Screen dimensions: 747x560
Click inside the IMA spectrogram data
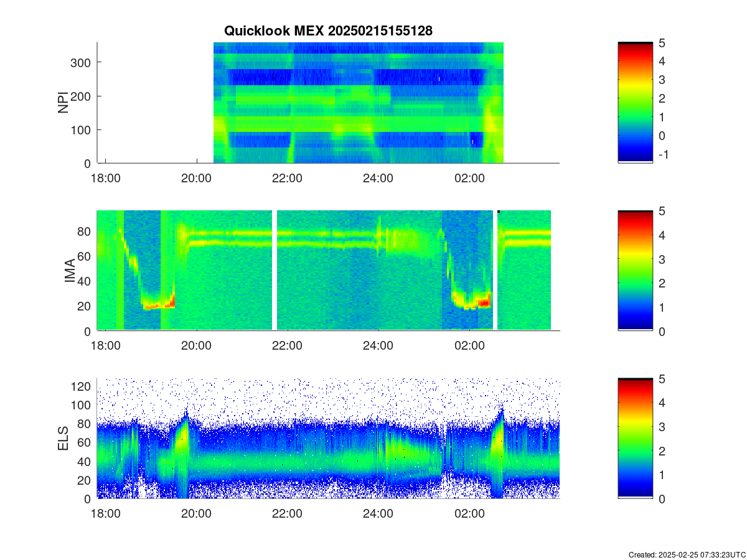click(324, 271)
